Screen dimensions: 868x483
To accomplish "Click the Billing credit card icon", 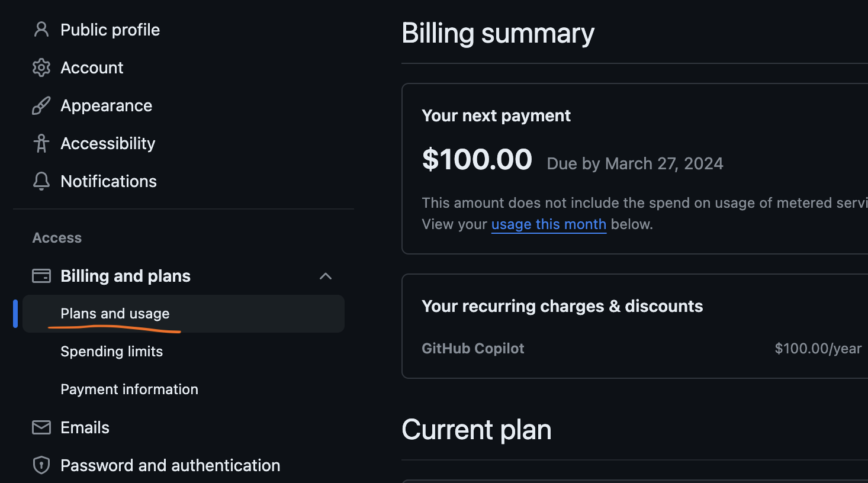I will point(41,276).
